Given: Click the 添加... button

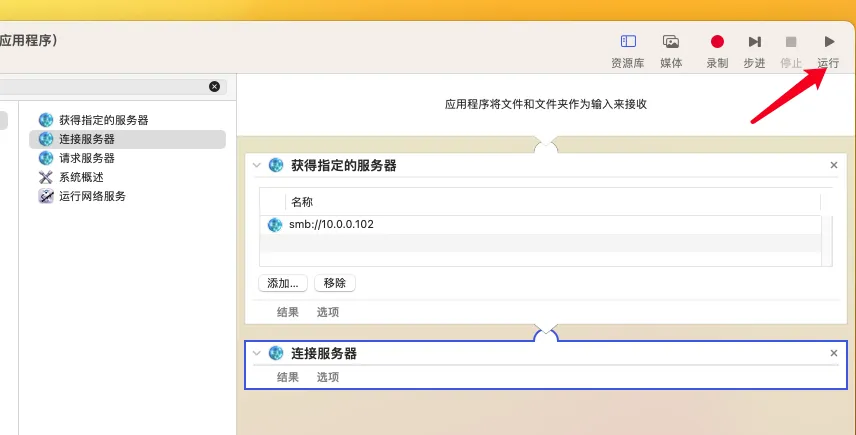Looking at the screenshot, I should [283, 283].
